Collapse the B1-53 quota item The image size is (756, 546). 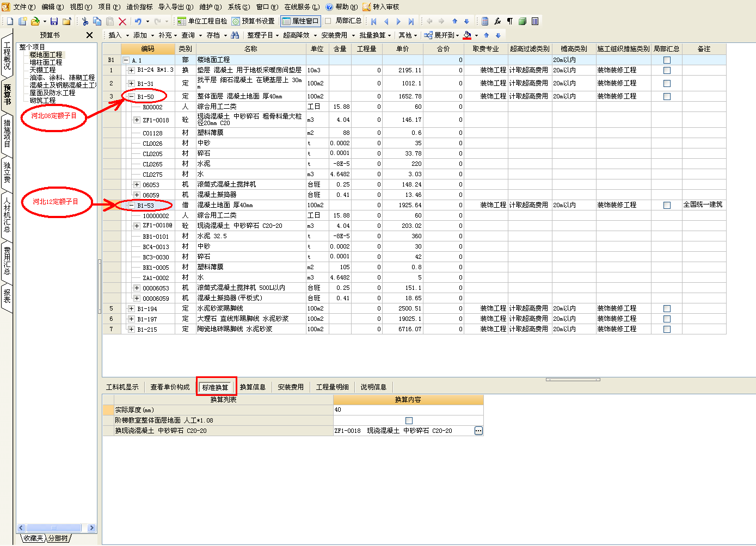click(131, 205)
